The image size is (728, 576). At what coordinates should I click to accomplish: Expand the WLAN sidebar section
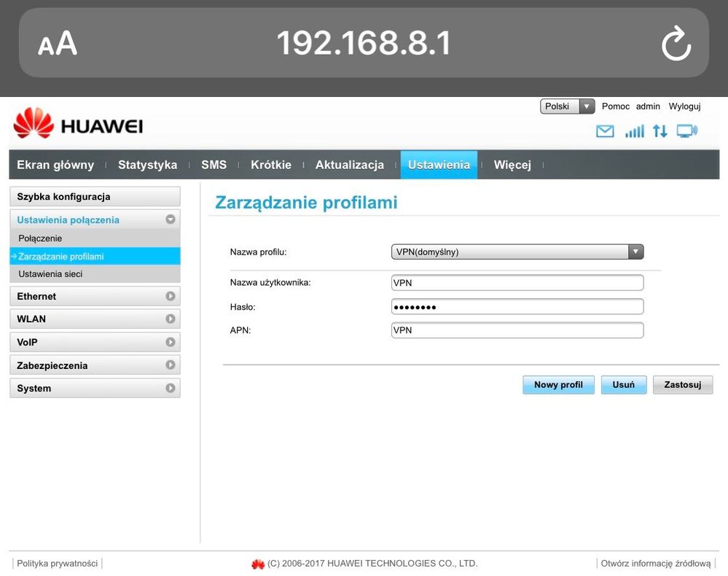tap(95, 319)
